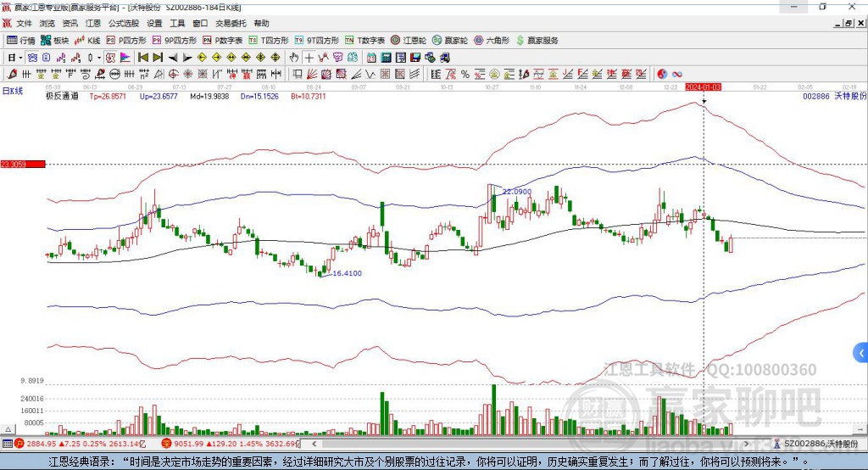The image size is (868, 470).
Task: Open the 交易委托 menu
Action: coord(231,23)
